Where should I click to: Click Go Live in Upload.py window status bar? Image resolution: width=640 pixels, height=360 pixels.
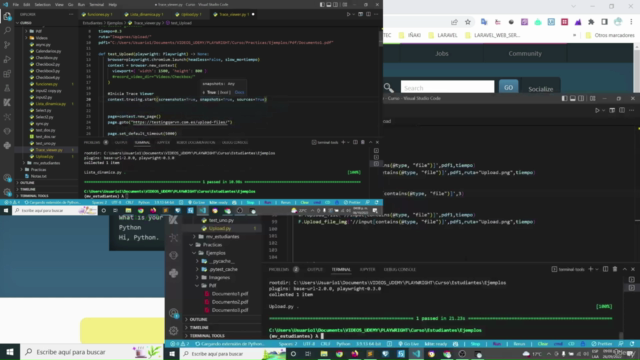(x=409, y=344)
